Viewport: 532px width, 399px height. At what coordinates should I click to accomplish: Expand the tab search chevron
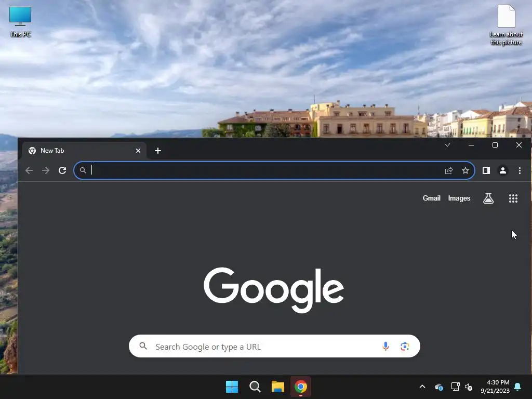(x=447, y=145)
